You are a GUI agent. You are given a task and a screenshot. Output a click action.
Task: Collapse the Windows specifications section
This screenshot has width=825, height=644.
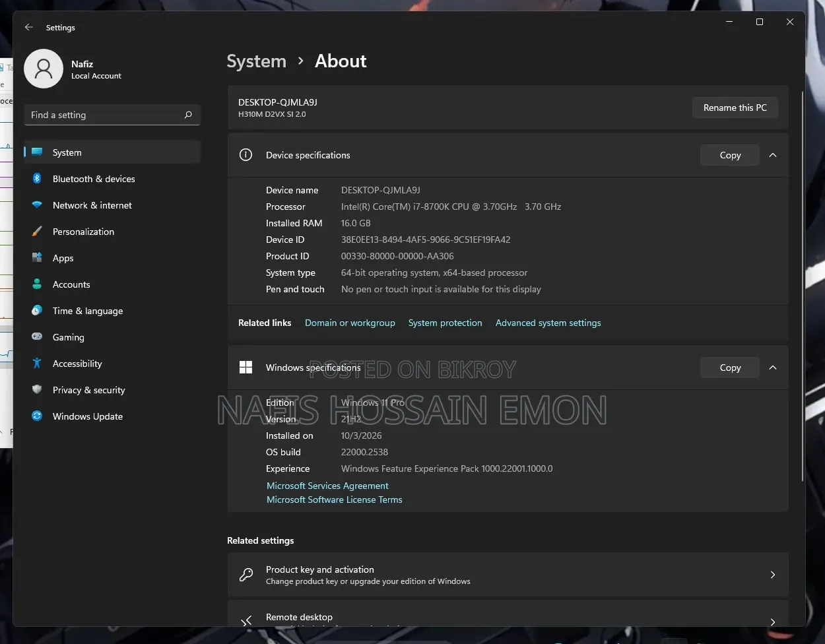(x=773, y=368)
